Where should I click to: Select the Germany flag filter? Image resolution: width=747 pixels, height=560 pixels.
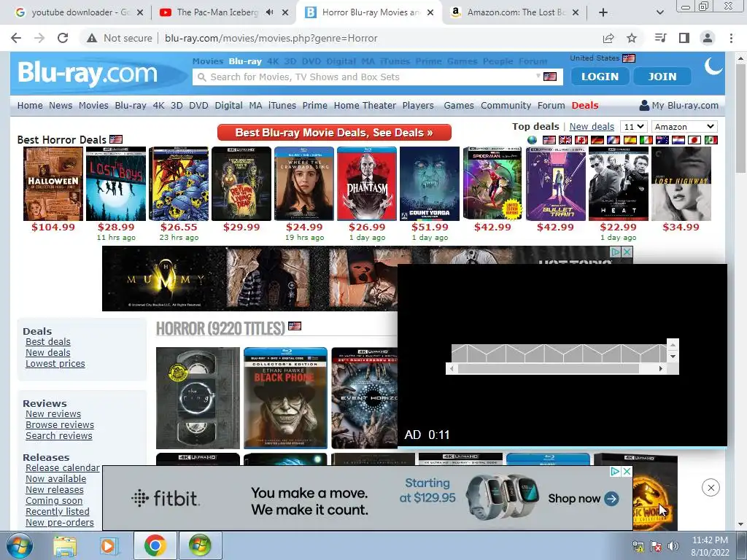[x=597, y=140]
